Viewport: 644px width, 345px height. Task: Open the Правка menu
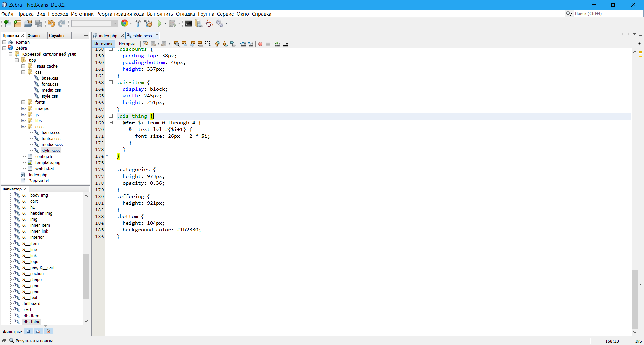[x=25, y=14]
